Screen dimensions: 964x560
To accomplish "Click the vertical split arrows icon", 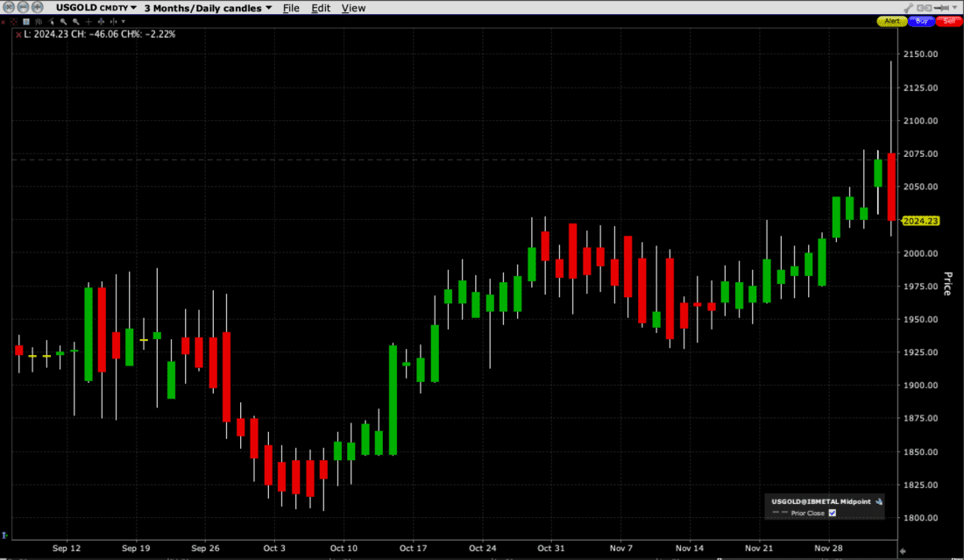I will pyautogui.click(x=113, y=22).
